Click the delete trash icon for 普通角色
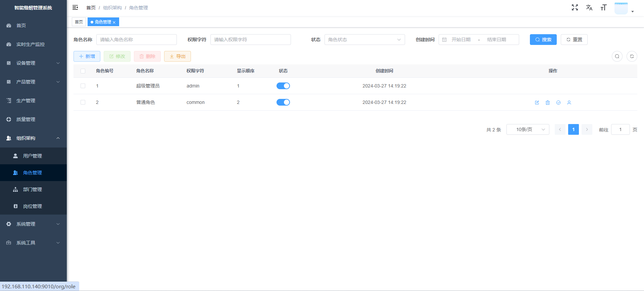644x291 pixels. point(548,103)
